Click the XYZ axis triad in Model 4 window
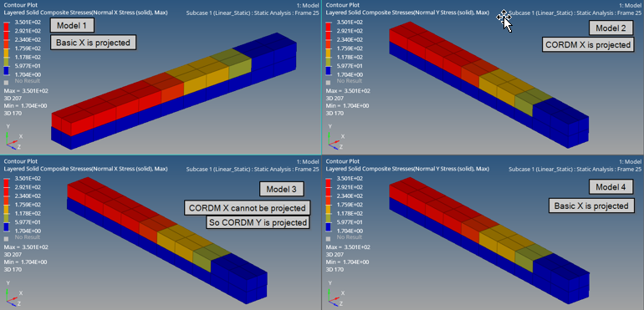This screenshot has width=644, height=310. click(x=335, y=294)
